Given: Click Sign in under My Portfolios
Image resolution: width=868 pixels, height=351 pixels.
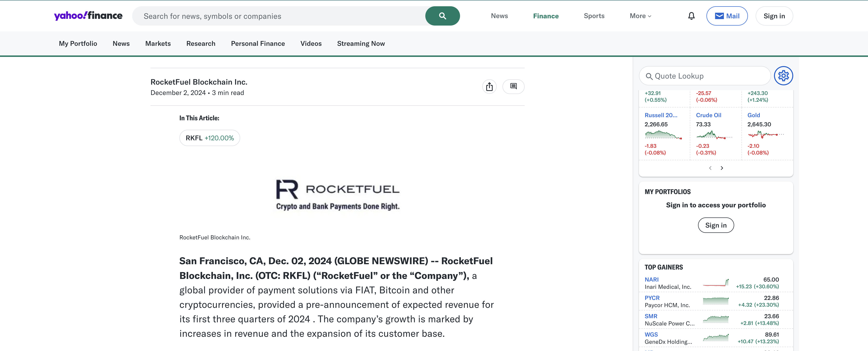Looking at the screenshot, I should pos(716,225).
